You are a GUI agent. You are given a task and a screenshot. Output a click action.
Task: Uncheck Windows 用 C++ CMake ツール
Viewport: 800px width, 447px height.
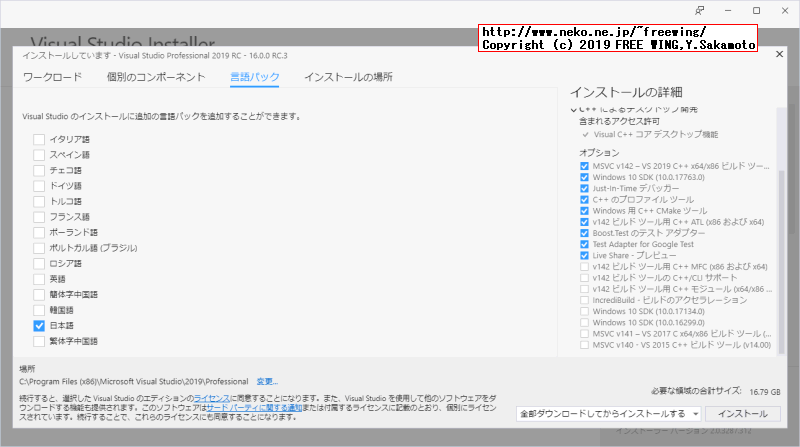pos(584,211)
